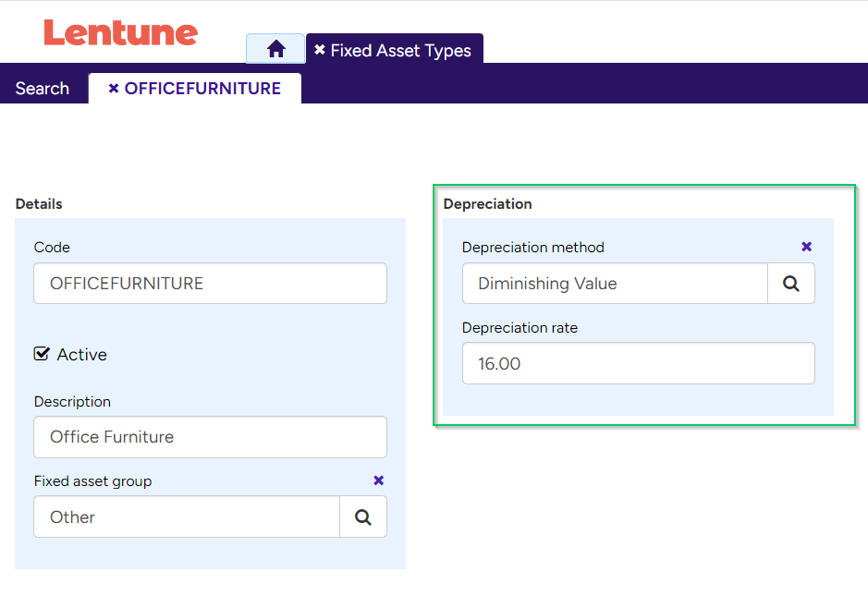Click the Depreciation rate field
868x608 pixels.
tap(638, 363)
